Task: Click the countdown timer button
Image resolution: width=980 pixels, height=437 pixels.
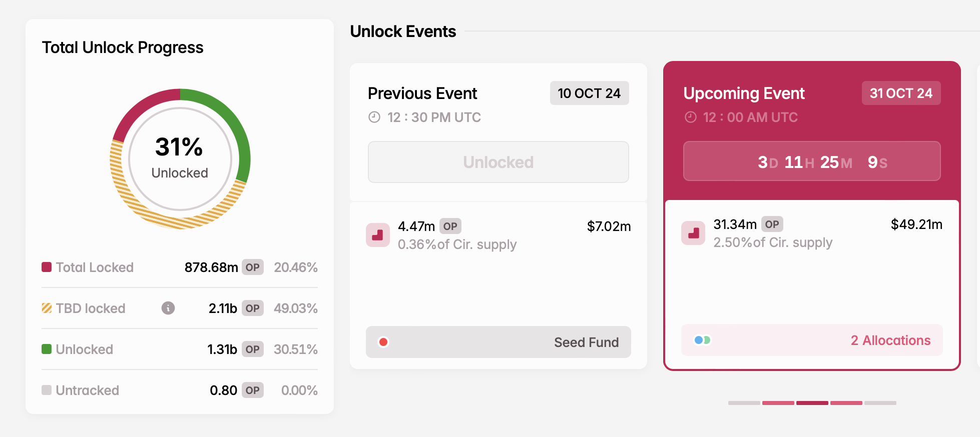Action: pyautogui.click(x=811, y=161)
